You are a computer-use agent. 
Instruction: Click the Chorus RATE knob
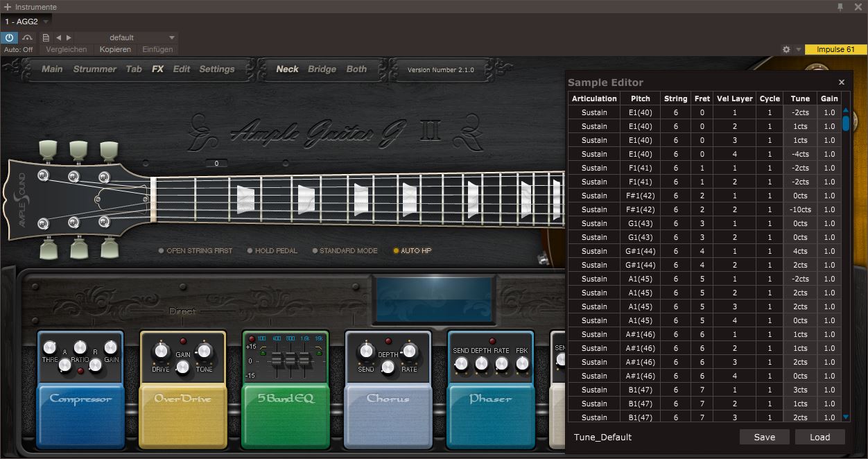pos(409,351)
